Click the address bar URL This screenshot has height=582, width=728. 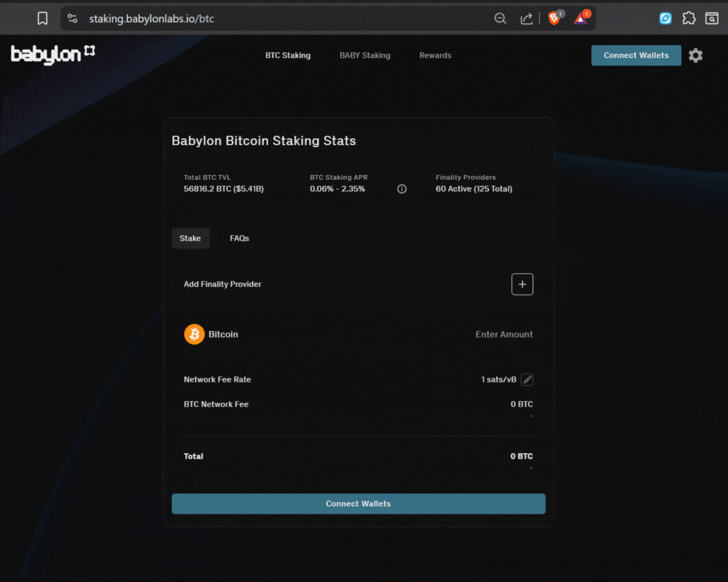point(151,18)
